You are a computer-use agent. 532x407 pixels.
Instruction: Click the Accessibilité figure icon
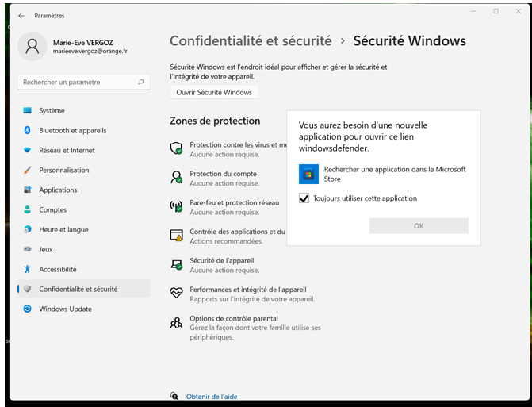(x=27, y=269)
